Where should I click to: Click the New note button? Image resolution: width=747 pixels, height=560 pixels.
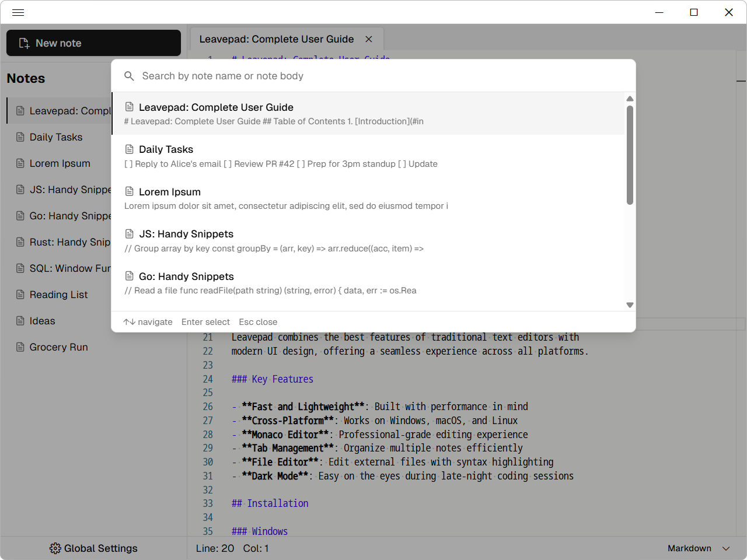tap(93, 43)
